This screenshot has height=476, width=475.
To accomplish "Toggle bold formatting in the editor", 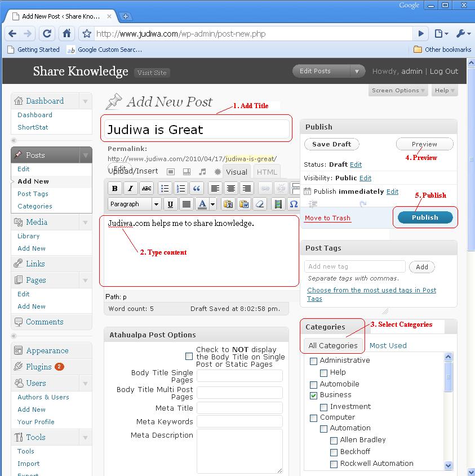I will (115, 189).
